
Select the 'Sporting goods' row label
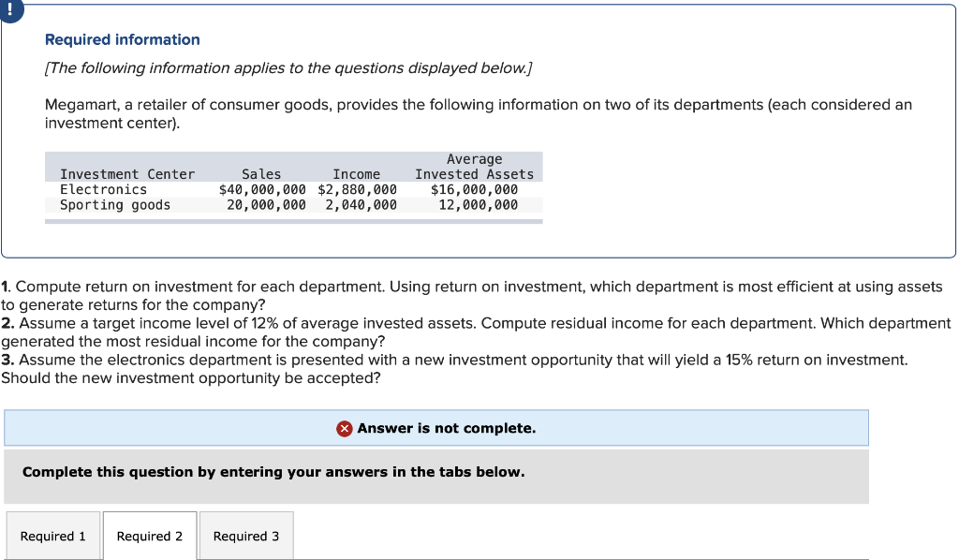115,205
